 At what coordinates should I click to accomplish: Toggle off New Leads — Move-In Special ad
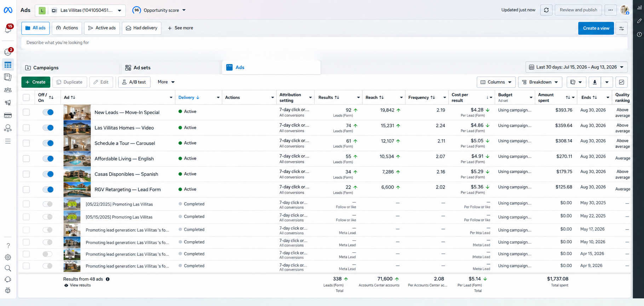(48, 112)
